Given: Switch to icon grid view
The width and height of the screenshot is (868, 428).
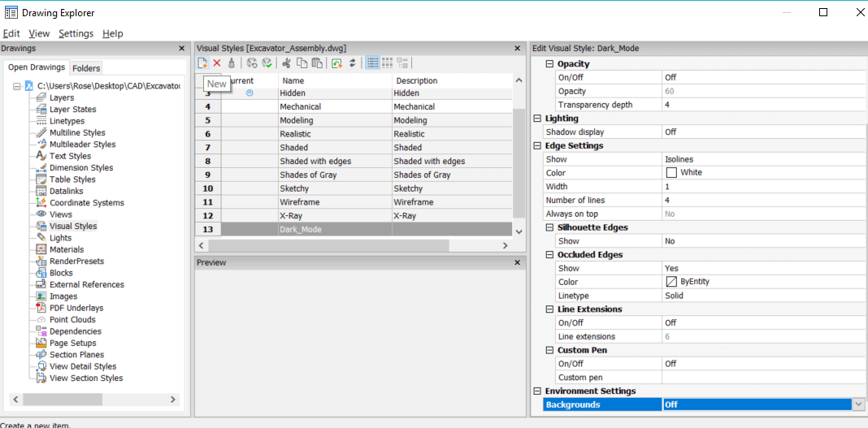Looking at the screenshot, I should coord(388,63).
